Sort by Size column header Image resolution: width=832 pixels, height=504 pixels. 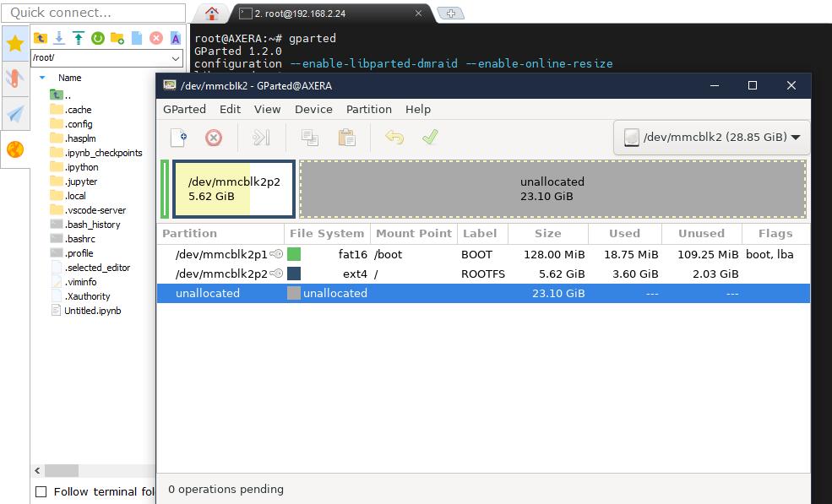pyautogui.click(x=548, y=234)
